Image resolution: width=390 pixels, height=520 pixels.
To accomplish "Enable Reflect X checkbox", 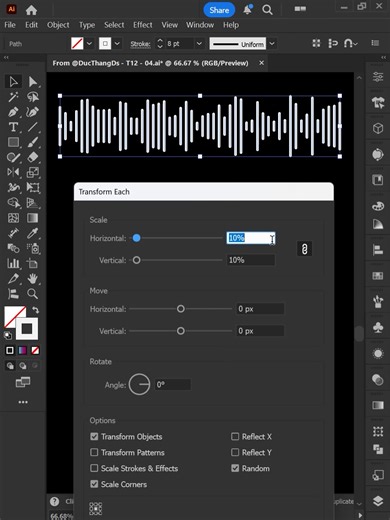I will (x=235, y=436).
